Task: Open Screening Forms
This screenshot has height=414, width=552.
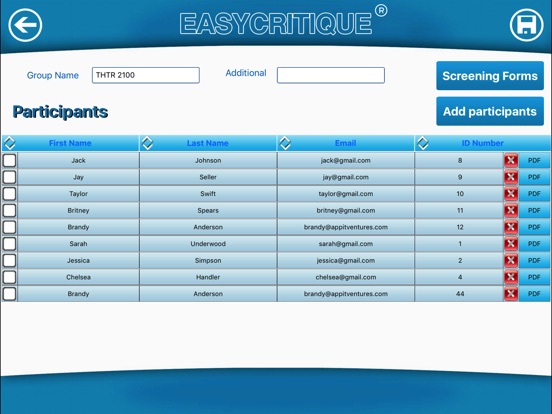Action: pyautogui.click(x=490, y=76)
